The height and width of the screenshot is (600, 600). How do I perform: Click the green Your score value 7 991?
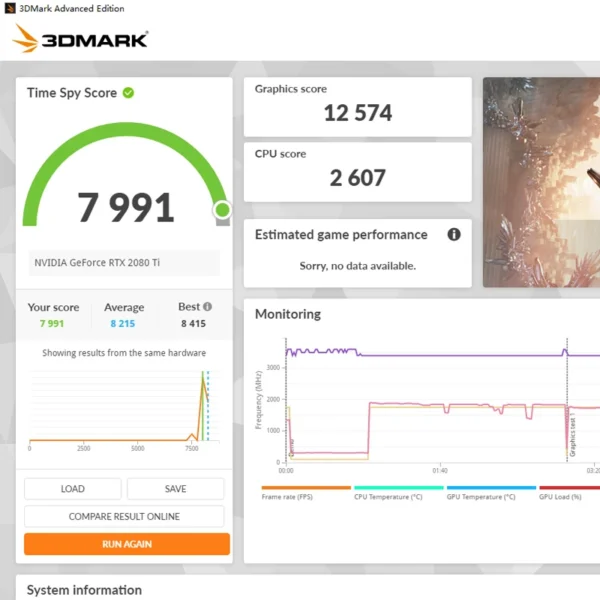pyautogui.click(x=52, y=324)
